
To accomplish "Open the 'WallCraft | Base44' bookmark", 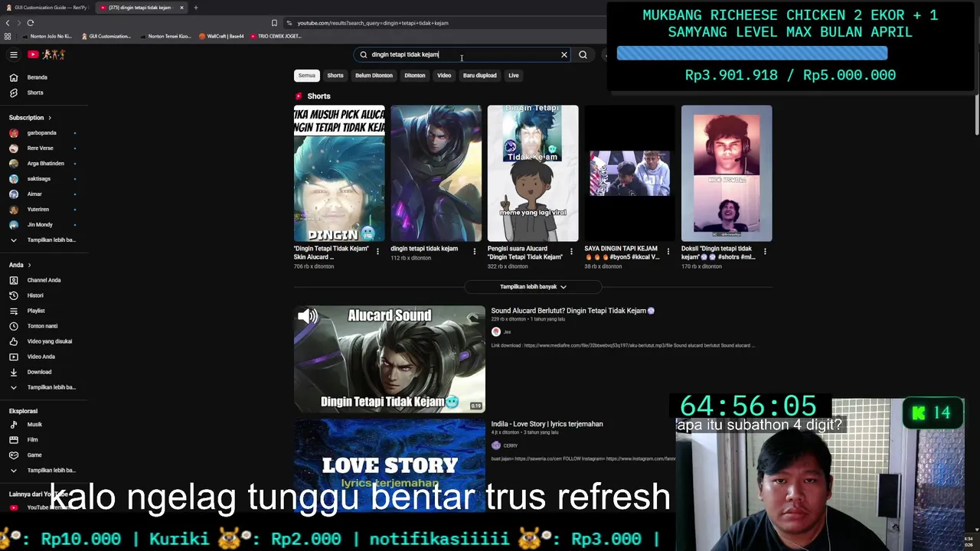I will click(221, 36).
